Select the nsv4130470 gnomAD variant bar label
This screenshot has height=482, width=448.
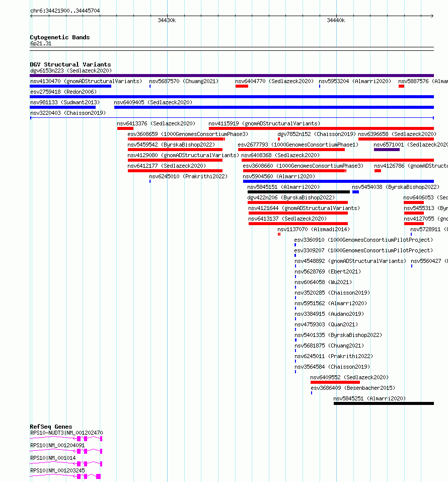(x=86, y=81)
